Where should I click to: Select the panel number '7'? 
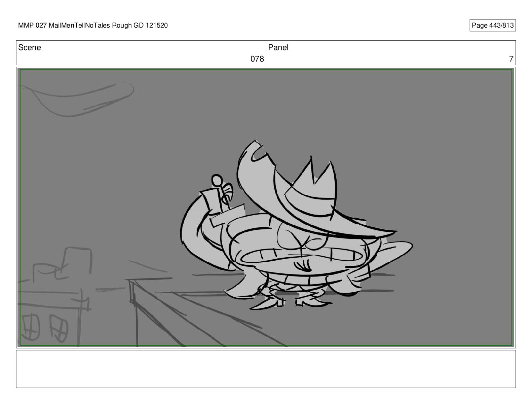pyautogui.click(x=511, y=59)
